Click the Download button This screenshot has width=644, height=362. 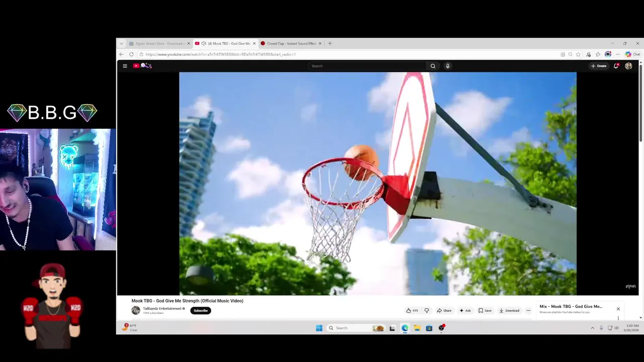point(509,311)
